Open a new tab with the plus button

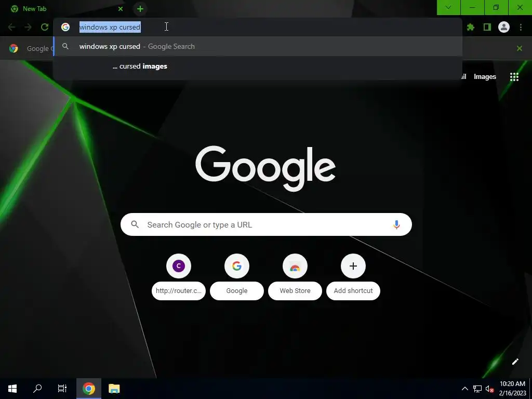pyautogui.click(x=140, y=9)
